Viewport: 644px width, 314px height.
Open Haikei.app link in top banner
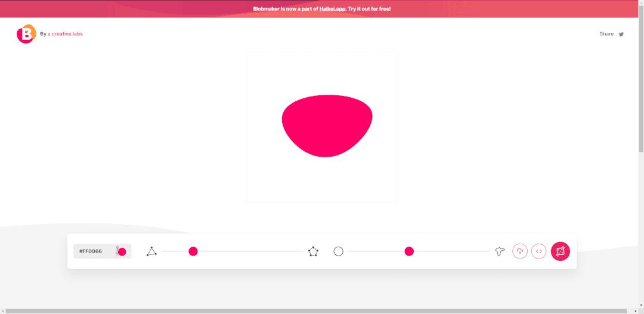tap(332, 8)
